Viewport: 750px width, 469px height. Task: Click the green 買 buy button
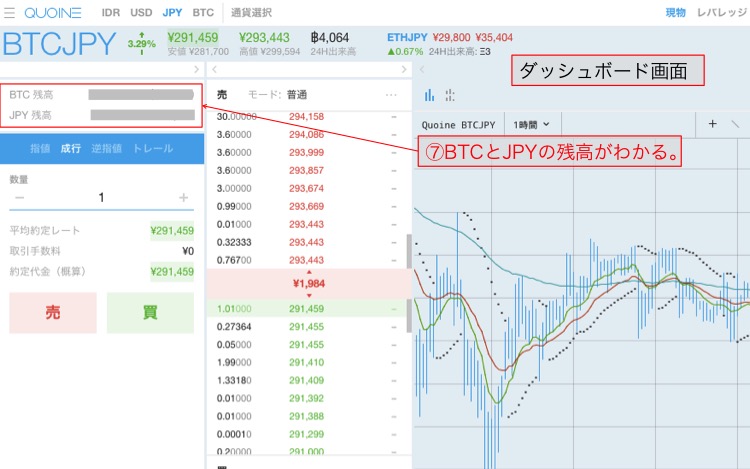(x=150, y=313)
